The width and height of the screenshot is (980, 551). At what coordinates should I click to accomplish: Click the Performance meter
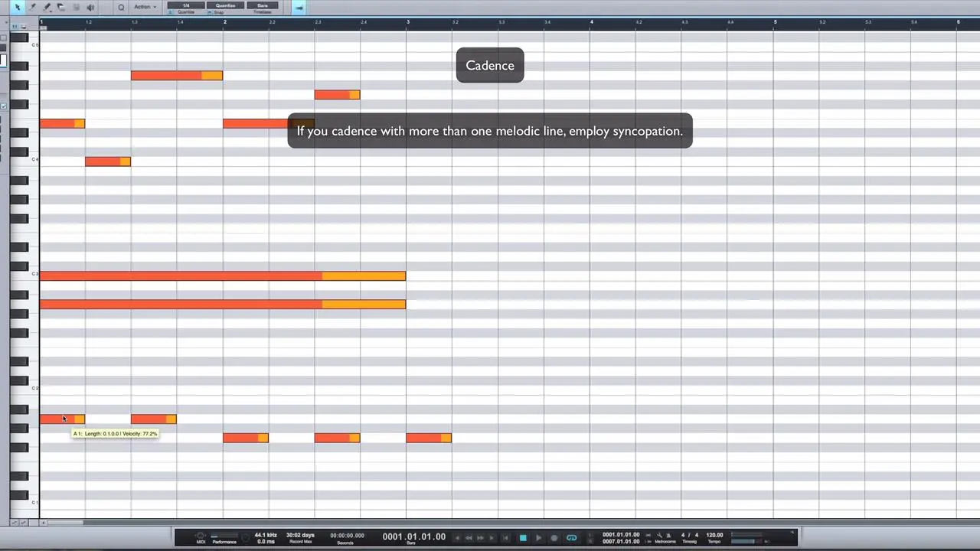[224, 536]
